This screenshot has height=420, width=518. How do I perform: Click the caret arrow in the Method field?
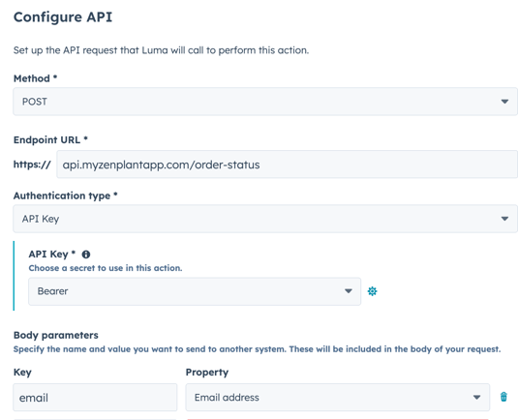point(504,102)
